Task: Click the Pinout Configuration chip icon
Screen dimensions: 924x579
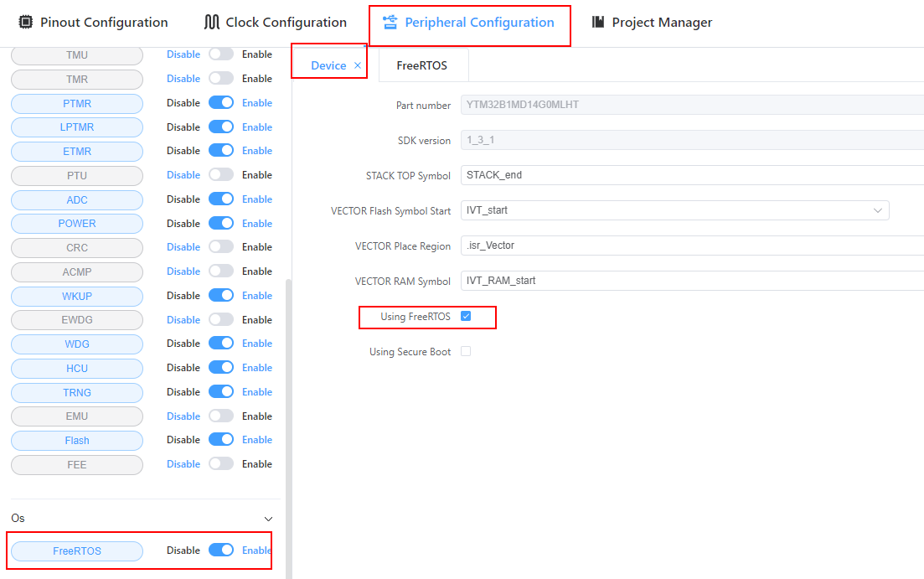Action: [25, 23]
